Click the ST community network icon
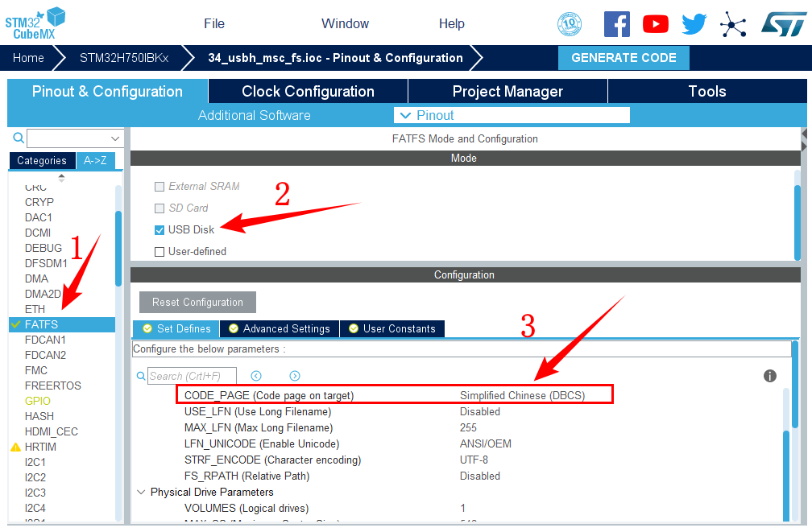This screenshot has height=532, width=812. [x=732, y=24]
